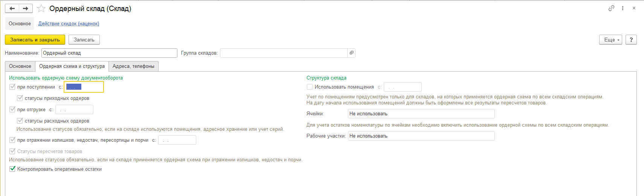
Task: Copy link using the chain icon
Action: tap(611, 8)
